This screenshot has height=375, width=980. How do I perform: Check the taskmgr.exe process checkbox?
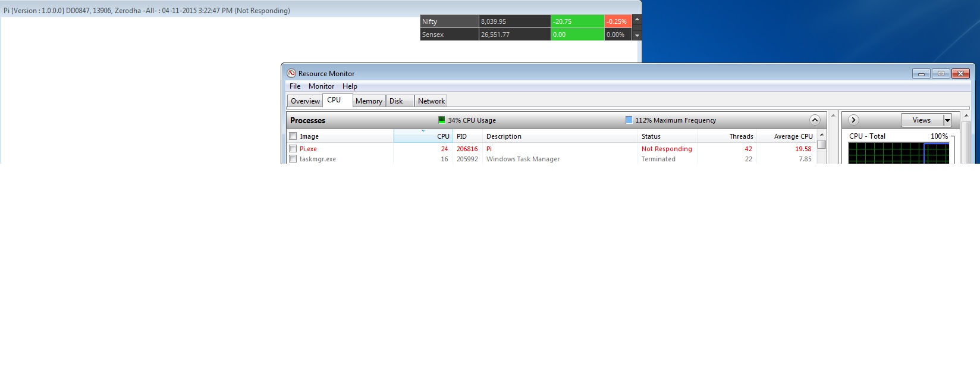pyautogui.click(x=293, y=159)
